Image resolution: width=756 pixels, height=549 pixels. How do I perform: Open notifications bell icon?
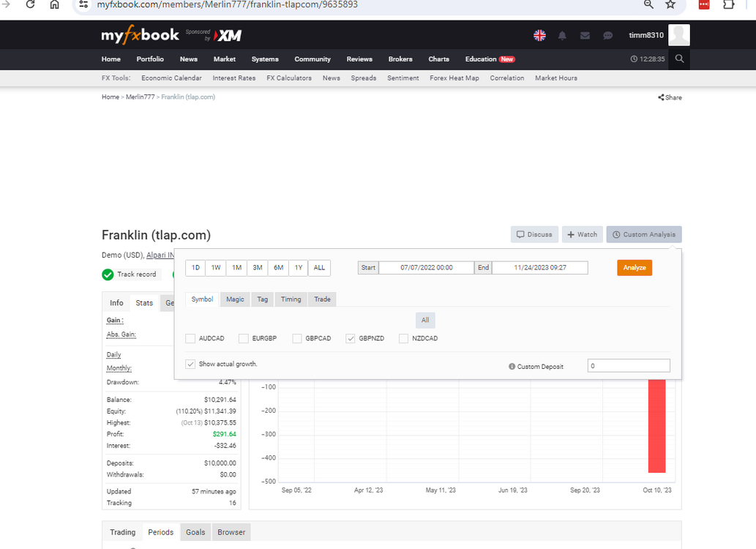coord(562,35)
